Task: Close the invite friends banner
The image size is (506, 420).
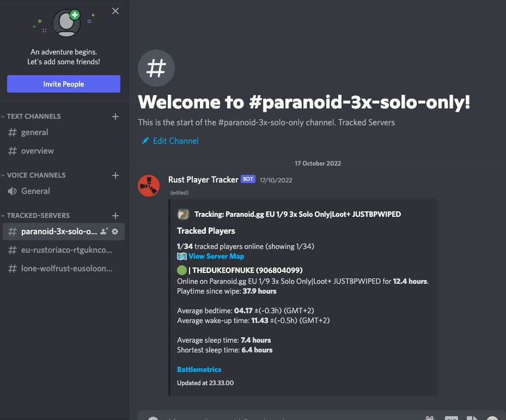Action: (x=115, y=11)
